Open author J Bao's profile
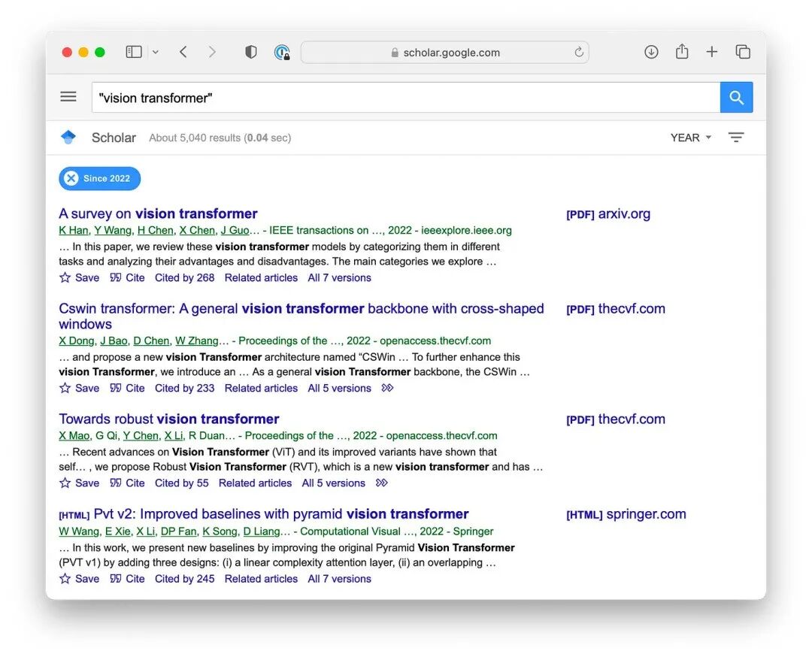The height and width of the screenshot is (660, 812). (114, 341)
